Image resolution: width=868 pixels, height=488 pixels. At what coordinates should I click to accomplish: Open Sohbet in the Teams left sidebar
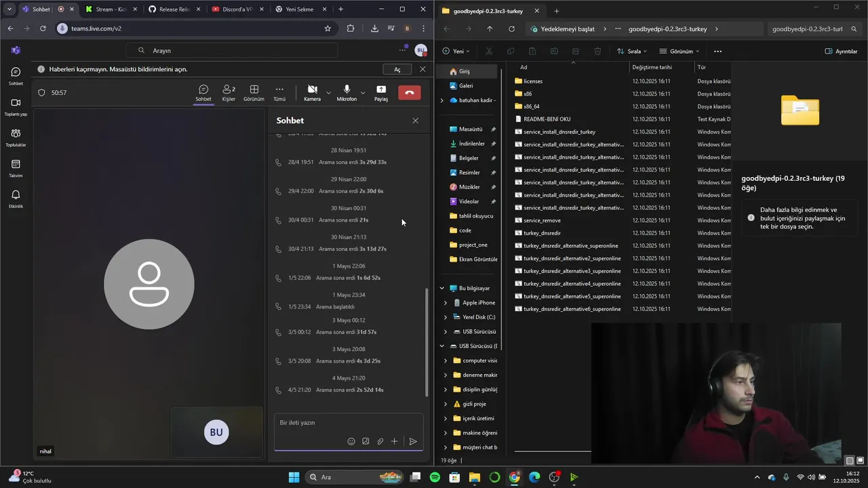pyautogui.click(x=16, y=76)
